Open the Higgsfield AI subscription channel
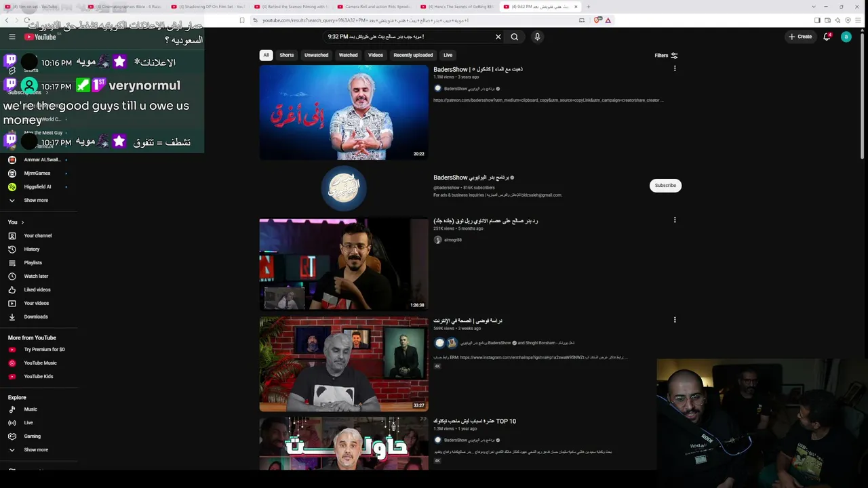Image resolution: width=868 pixels, height=488 pixels. tap(39, 187)
